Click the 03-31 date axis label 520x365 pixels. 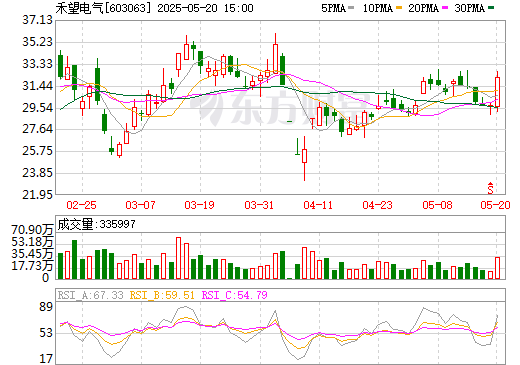(259, 205)
